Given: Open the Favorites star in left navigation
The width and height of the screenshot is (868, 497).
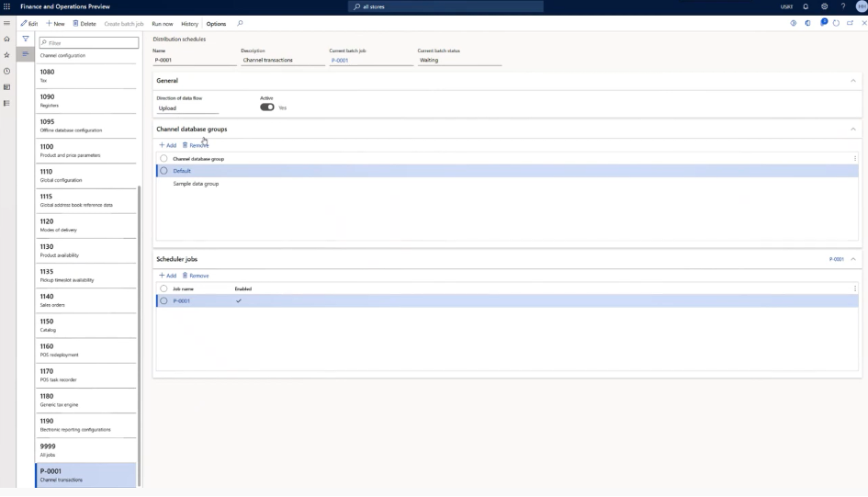Looking at the screenshot, I should tap(7, 55).
